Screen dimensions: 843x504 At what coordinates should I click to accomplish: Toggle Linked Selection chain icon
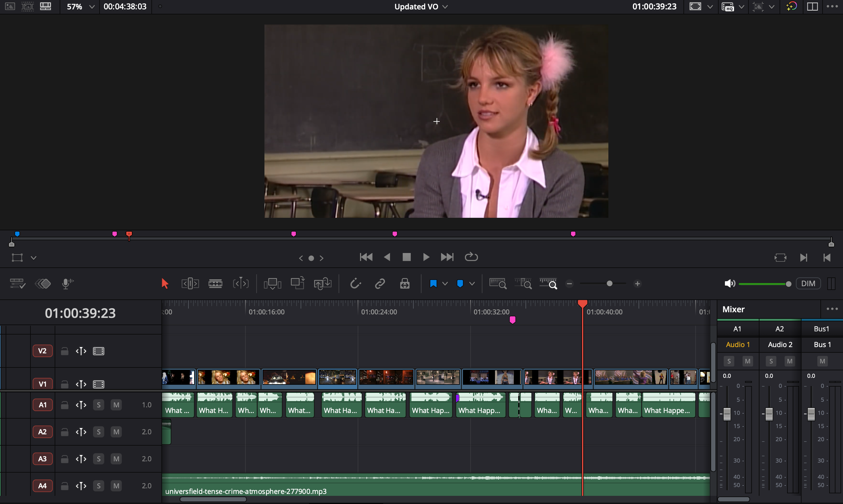coord(380,284)
